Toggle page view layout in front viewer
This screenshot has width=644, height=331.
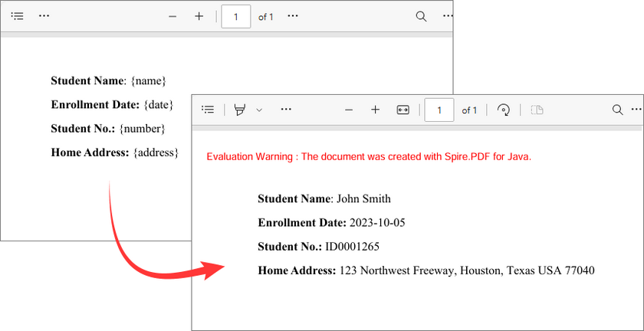coord(537,110)
